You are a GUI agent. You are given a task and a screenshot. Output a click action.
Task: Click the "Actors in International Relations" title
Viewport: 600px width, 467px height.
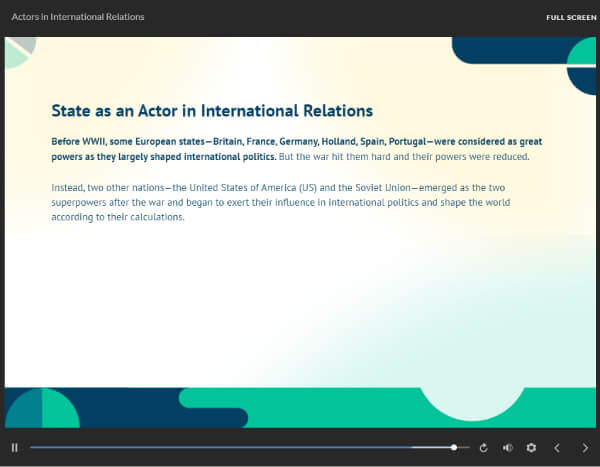point(78,17)
